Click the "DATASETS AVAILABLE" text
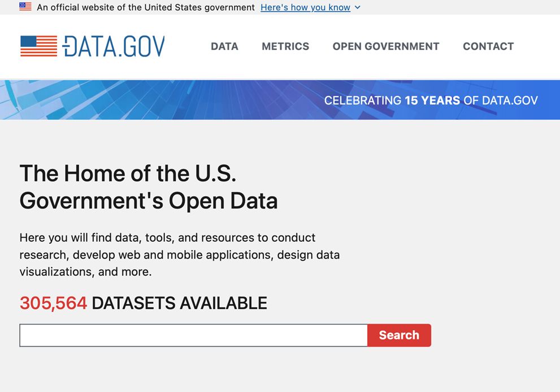This screenshot has width=560, height=392. click(179, 303)
